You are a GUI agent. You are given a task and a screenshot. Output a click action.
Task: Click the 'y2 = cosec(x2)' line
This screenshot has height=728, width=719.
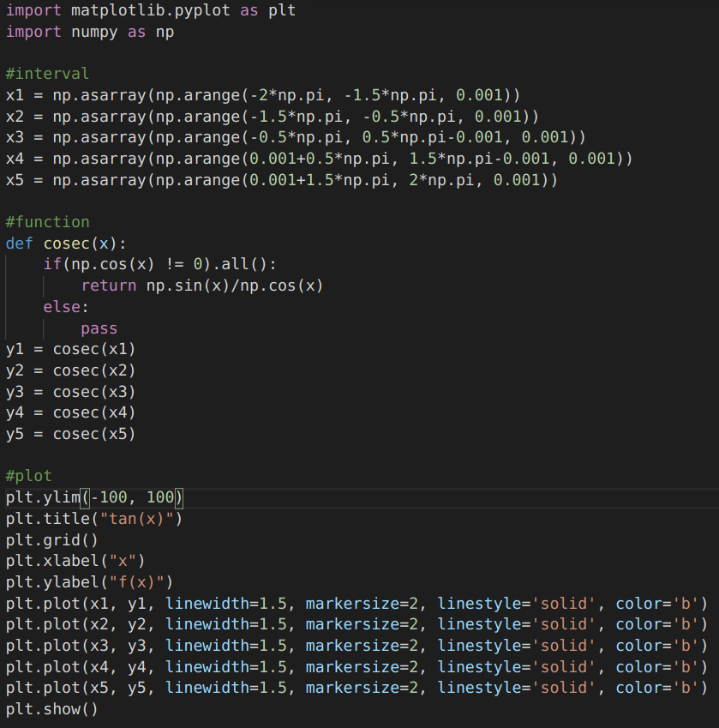(x=70, y=370)
